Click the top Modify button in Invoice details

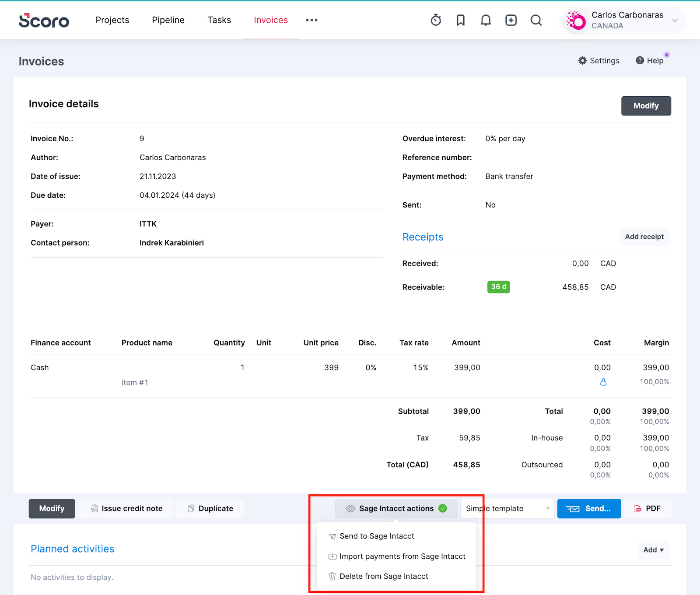[x=646, y=106]
